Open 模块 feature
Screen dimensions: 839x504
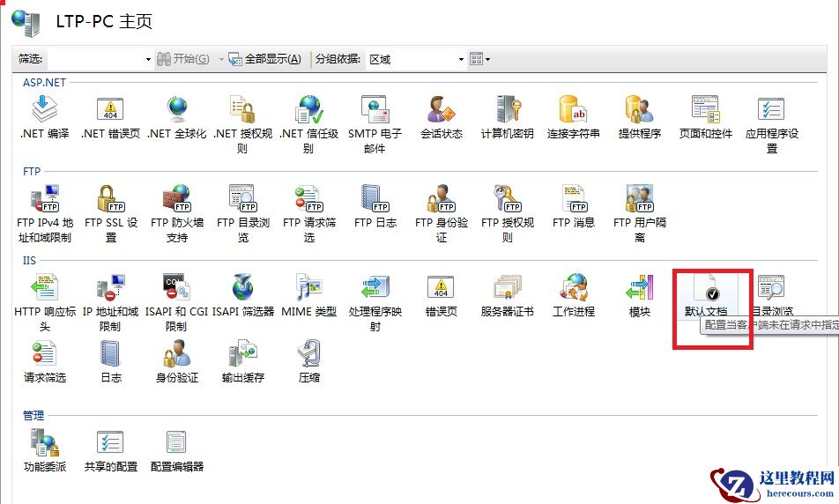640,295
